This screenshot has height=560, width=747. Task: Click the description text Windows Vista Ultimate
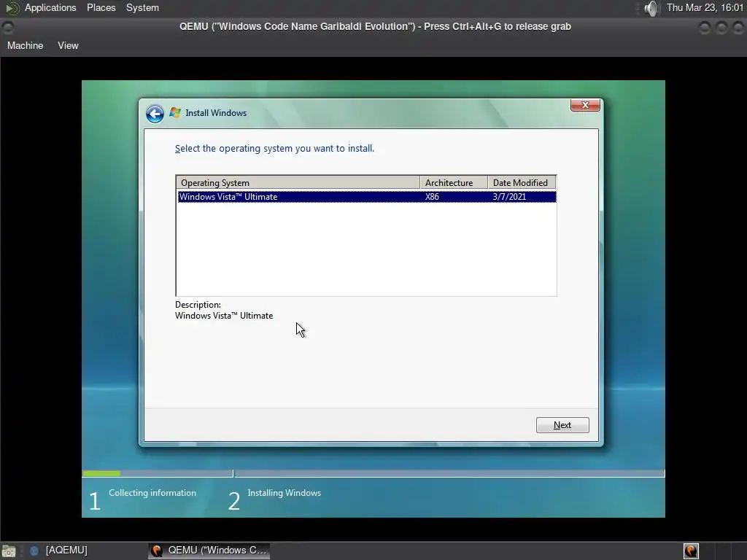[x=224, y=316]
